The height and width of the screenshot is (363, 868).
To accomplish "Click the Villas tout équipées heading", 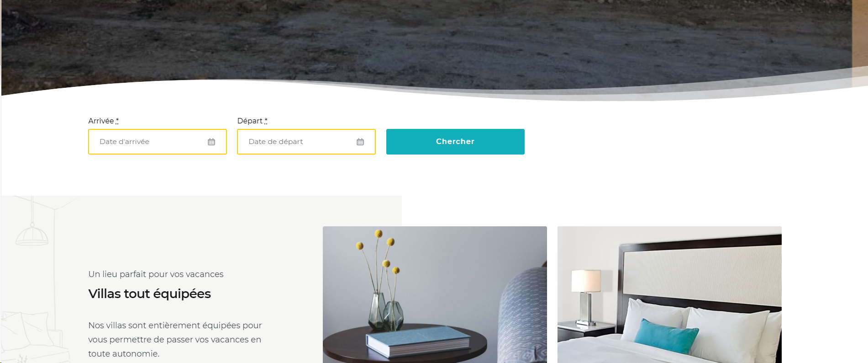I will point(150,294).
